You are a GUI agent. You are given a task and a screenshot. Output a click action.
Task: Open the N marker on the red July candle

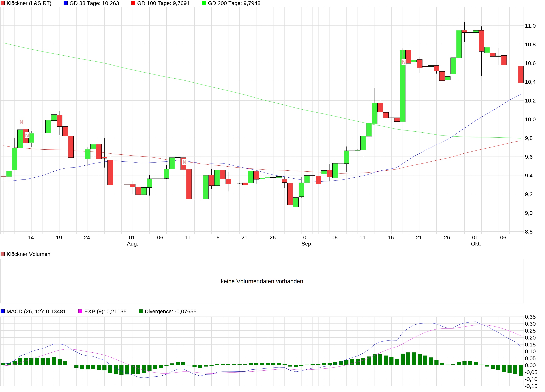(27, 135)
